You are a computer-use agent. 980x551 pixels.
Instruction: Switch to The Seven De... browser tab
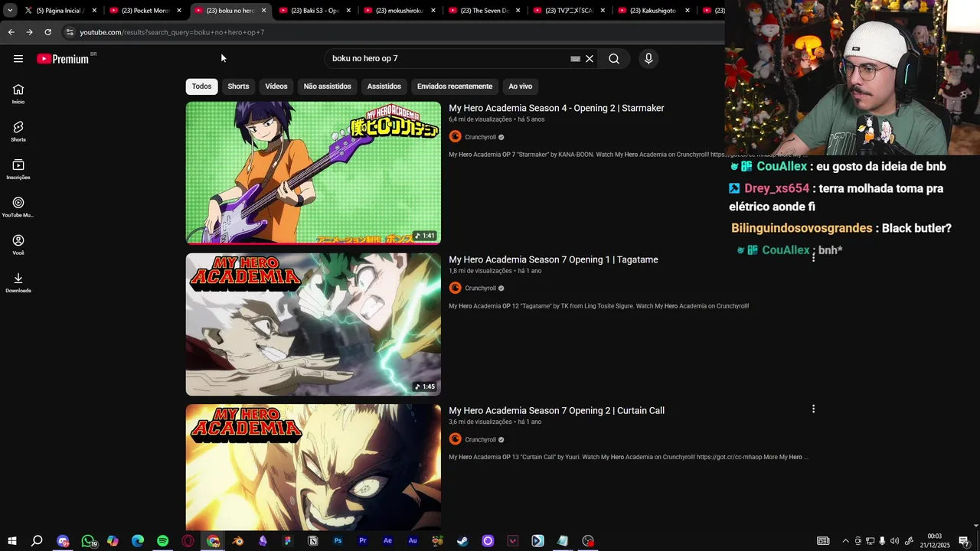(x=485, y=11)
